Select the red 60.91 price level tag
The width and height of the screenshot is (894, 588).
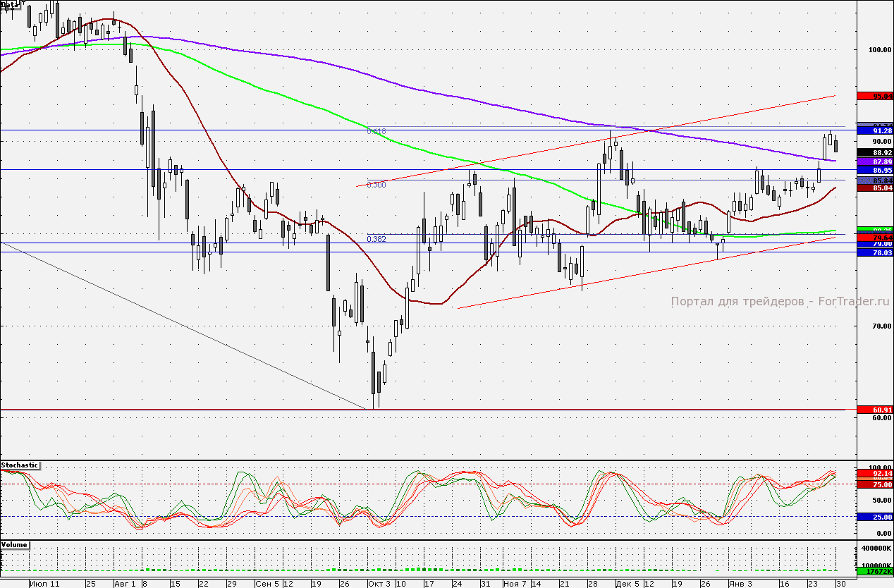pyautogui.click(x=874, y=410)
